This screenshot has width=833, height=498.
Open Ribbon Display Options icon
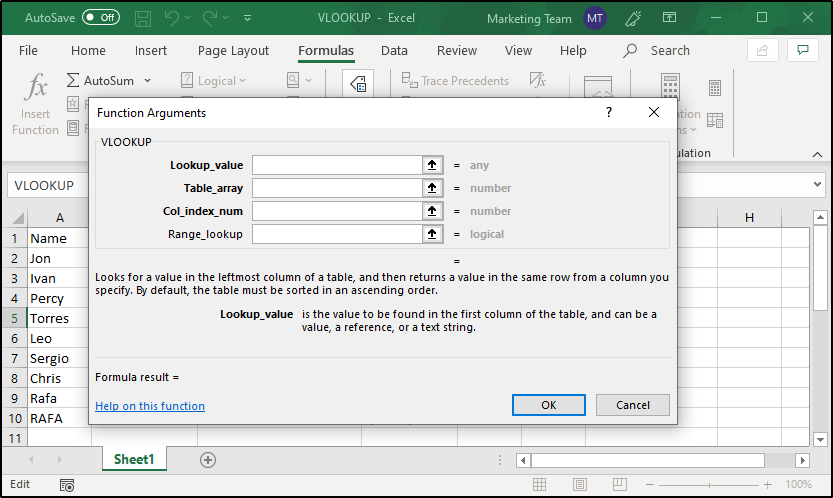[669, 18]
